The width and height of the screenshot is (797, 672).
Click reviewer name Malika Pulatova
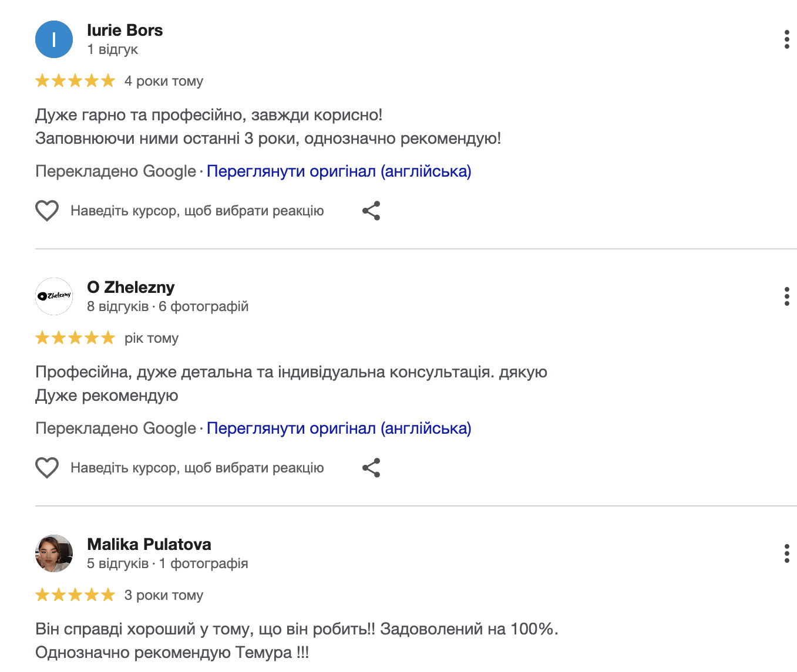click(x=149, y=545)
